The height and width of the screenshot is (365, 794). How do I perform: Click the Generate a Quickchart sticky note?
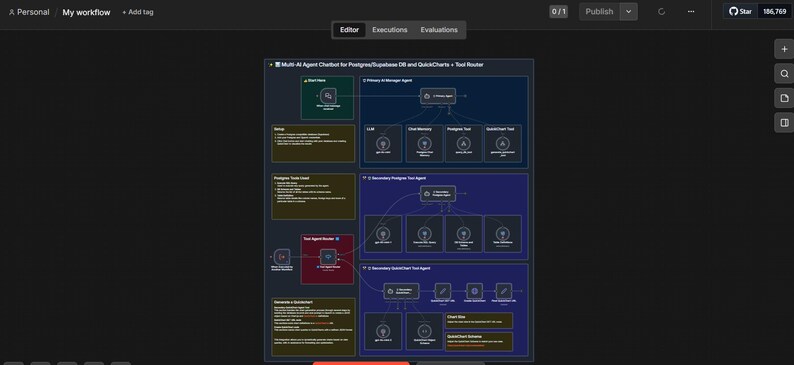[313, 327]
